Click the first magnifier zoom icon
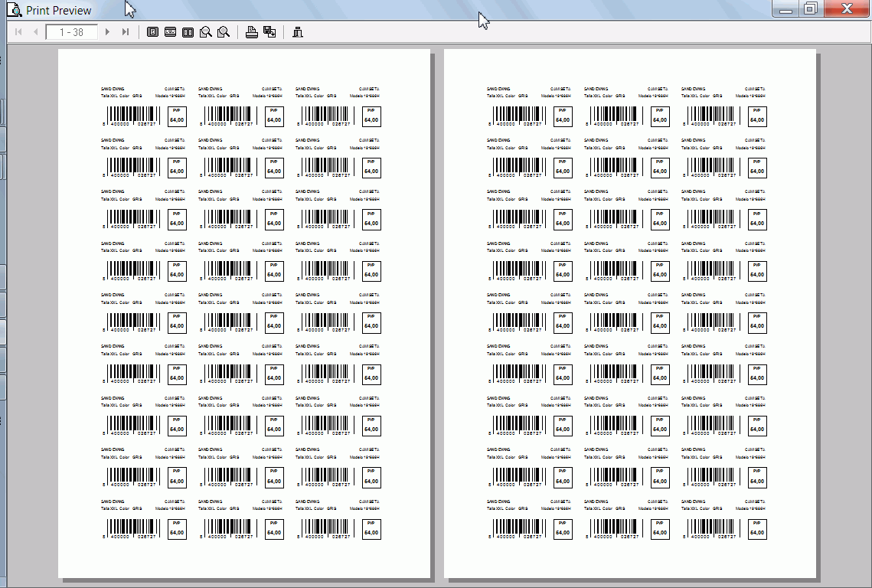Image resolution: width=872 pixels, height=588 pixels. 206,32
